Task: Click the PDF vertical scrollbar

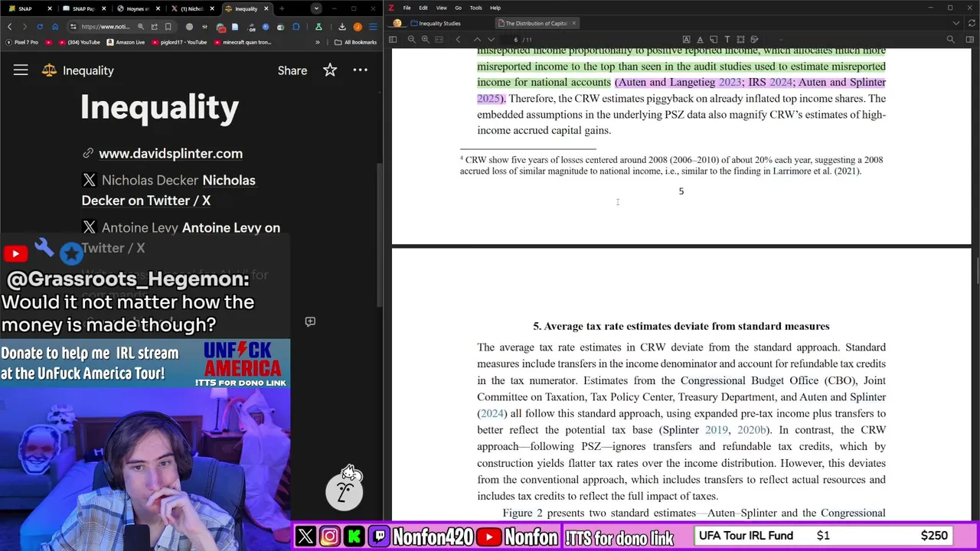Action: click(x=975, y=272)
